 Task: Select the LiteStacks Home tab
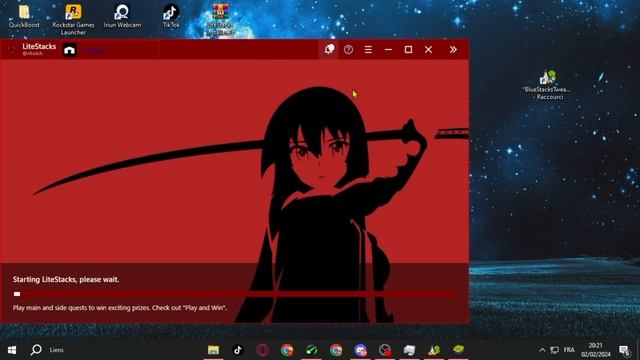(69, 50)
